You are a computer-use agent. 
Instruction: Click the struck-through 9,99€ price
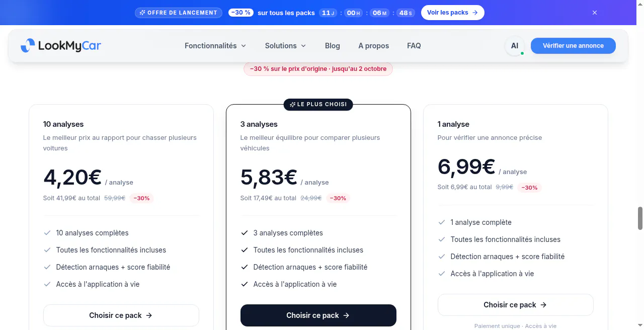coord(505,187)
